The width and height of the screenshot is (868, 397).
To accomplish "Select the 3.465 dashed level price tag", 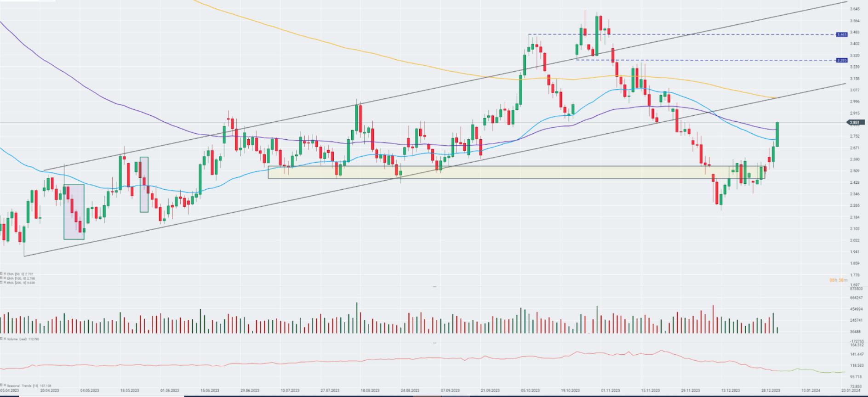I will [x=842, y=34].
